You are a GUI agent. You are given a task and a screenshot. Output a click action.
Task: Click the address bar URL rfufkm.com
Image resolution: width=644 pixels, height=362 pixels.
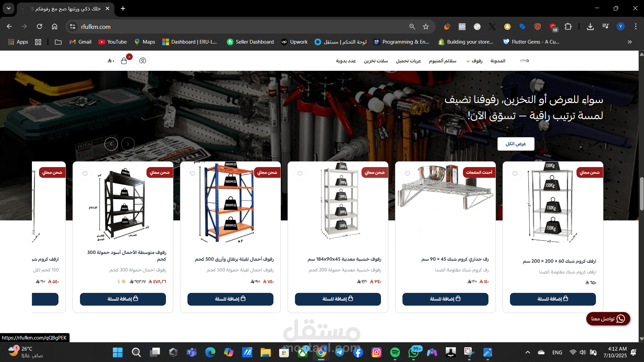[96, 27]
